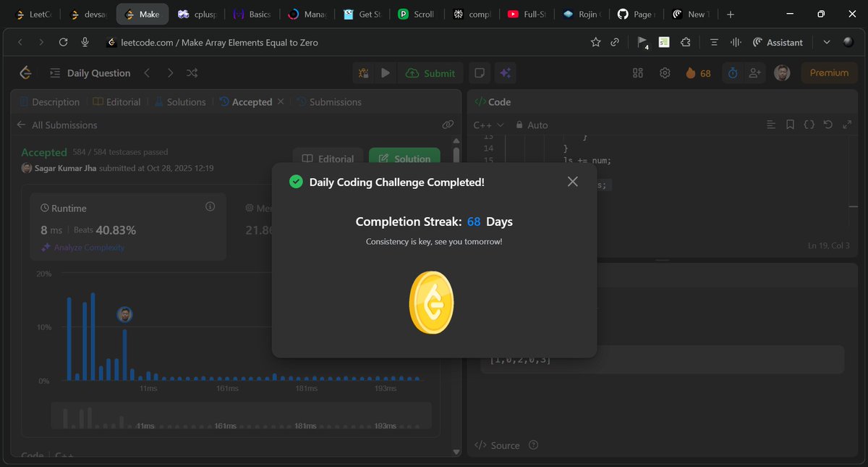Open the browser Assistant button

pos(777,43)
